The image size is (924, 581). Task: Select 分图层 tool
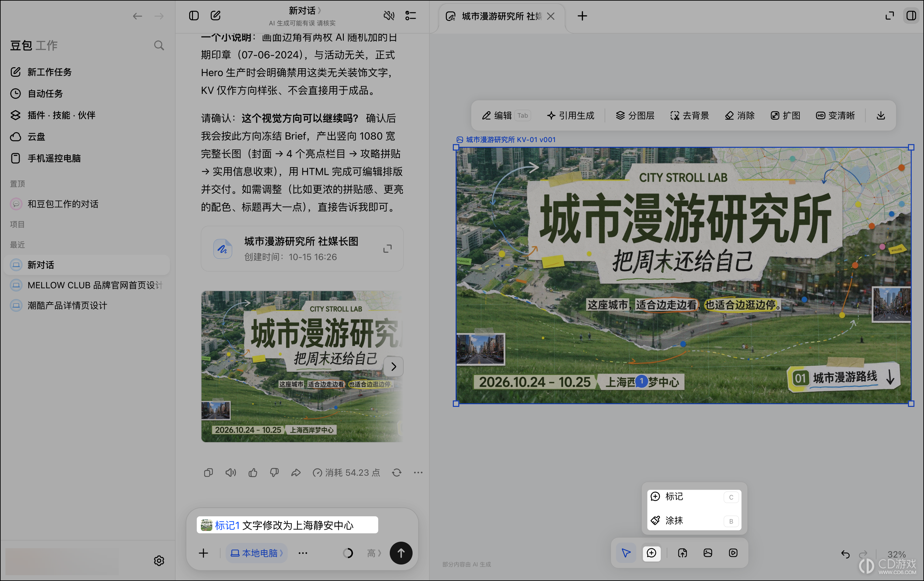pyautogui.click(x=635, y=115)
